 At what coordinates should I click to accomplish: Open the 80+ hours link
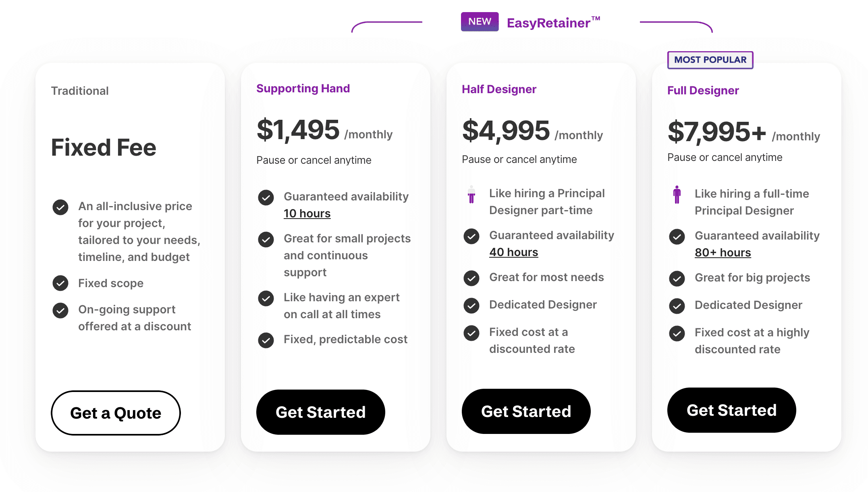pyautogui.click(x=723, y=252)
